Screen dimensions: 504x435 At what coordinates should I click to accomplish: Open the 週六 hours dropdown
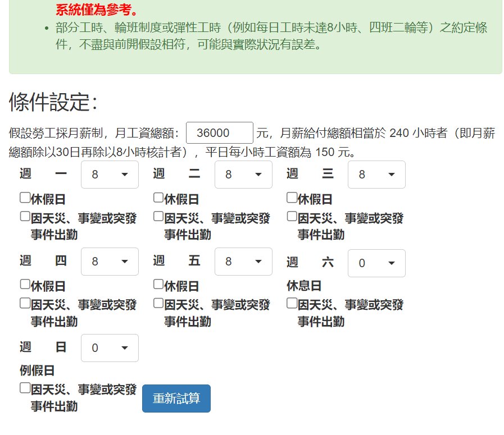(376, 263)
